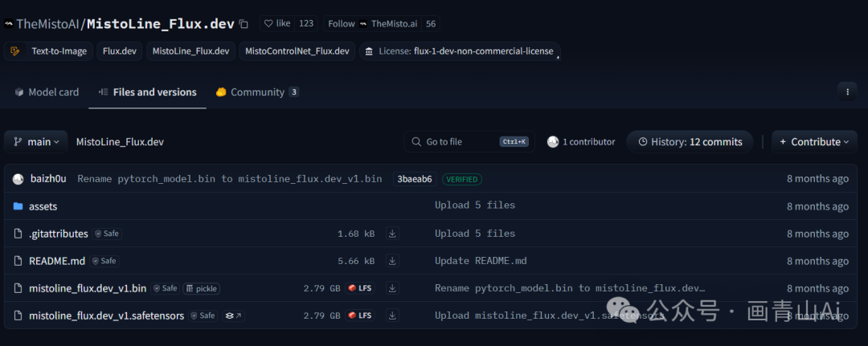Like the MistoLine_Flux.dev model
Viewport: 868px width, 346px height.
[277, 23]
